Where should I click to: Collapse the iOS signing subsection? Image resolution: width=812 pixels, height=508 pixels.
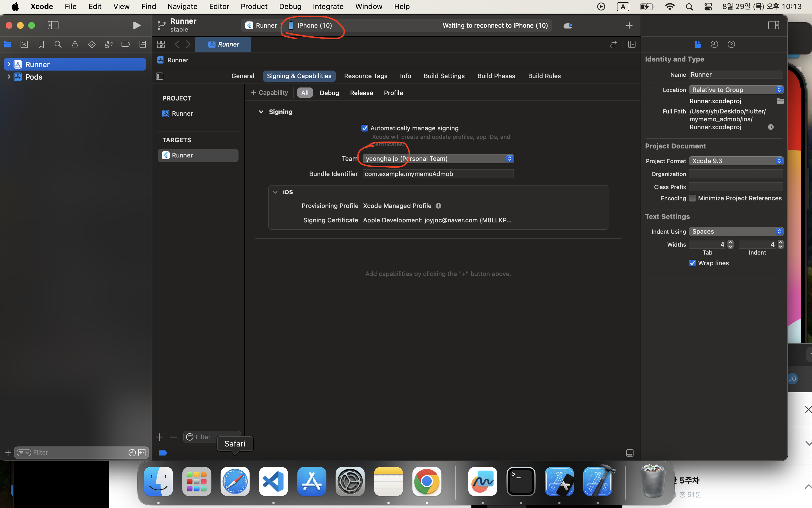click(x=275, y=192)
